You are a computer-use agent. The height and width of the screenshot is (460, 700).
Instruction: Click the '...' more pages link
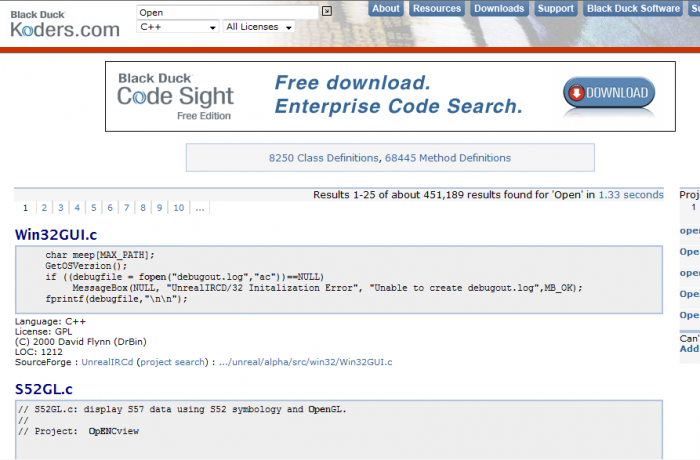tap(200, 208)
